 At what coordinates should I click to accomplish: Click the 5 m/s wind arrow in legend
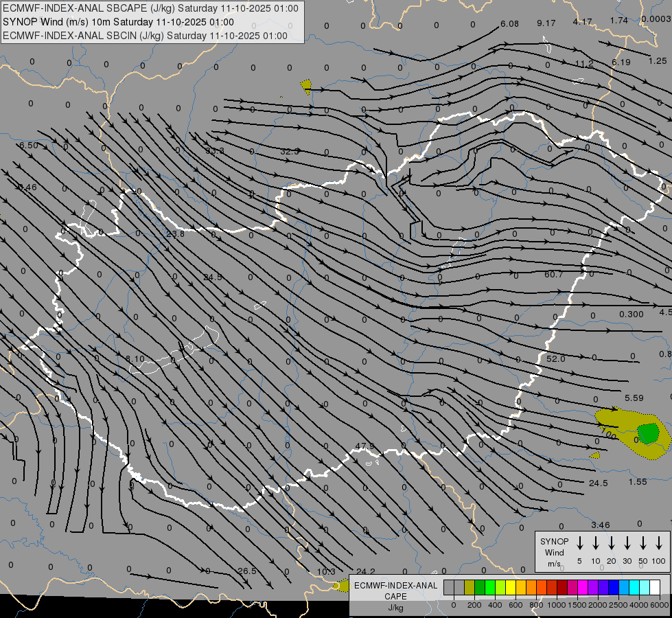[x=580, y=543]
